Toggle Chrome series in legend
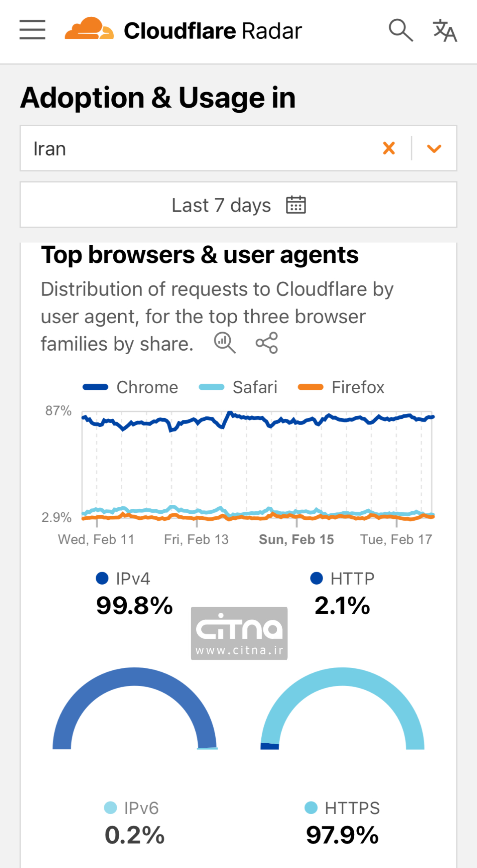The image size is (477, 868). click(130, 387)
